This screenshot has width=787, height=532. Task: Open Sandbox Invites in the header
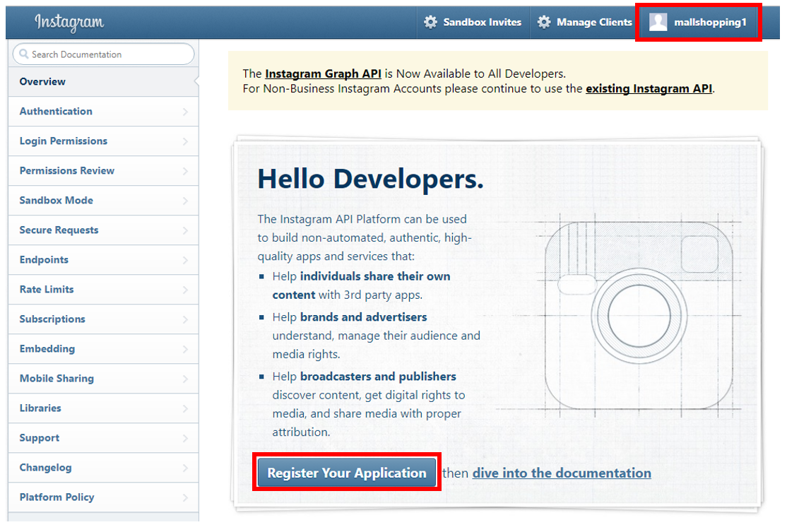coord(473,22)
